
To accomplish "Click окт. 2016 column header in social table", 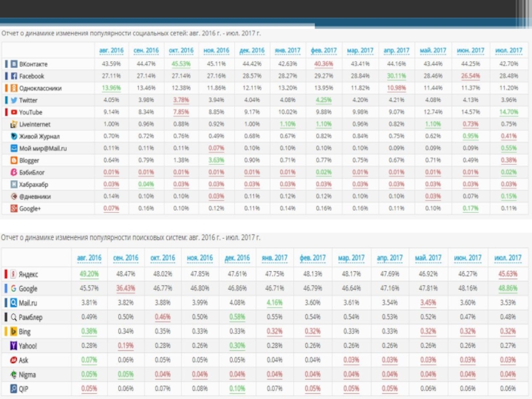I will 181,51.
